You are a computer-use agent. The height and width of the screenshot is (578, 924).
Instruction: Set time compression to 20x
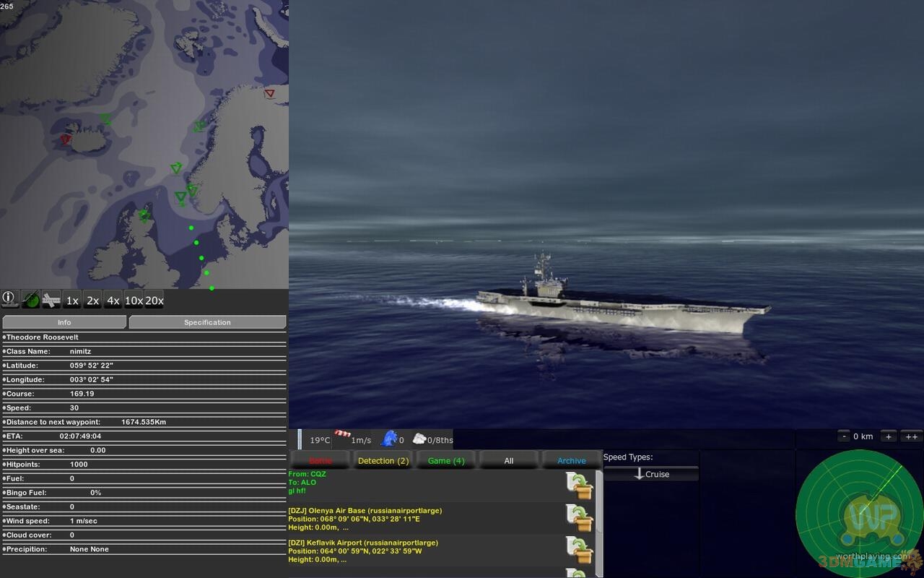154,301
